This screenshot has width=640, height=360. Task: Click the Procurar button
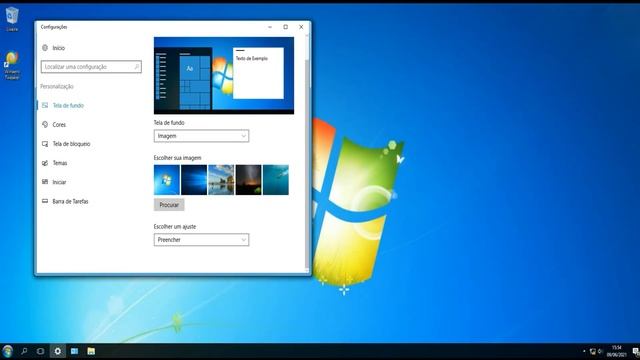(x=169, y=205)
